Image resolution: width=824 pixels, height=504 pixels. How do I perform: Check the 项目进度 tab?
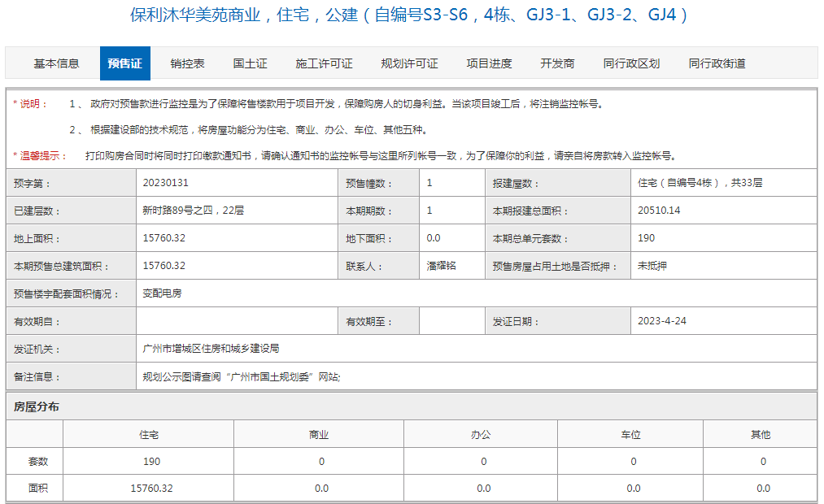coord(489,63)
